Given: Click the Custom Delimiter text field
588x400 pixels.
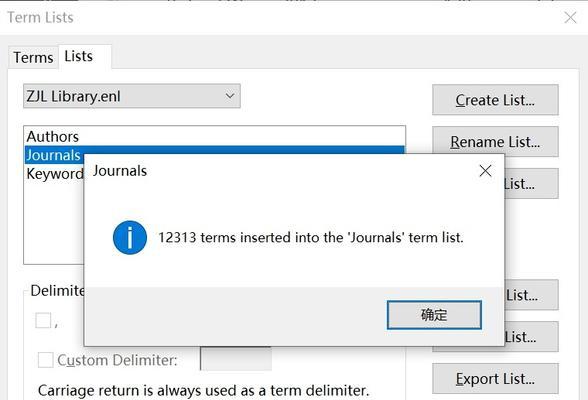Looking at the screenshot, I should (x=236, y=358).
